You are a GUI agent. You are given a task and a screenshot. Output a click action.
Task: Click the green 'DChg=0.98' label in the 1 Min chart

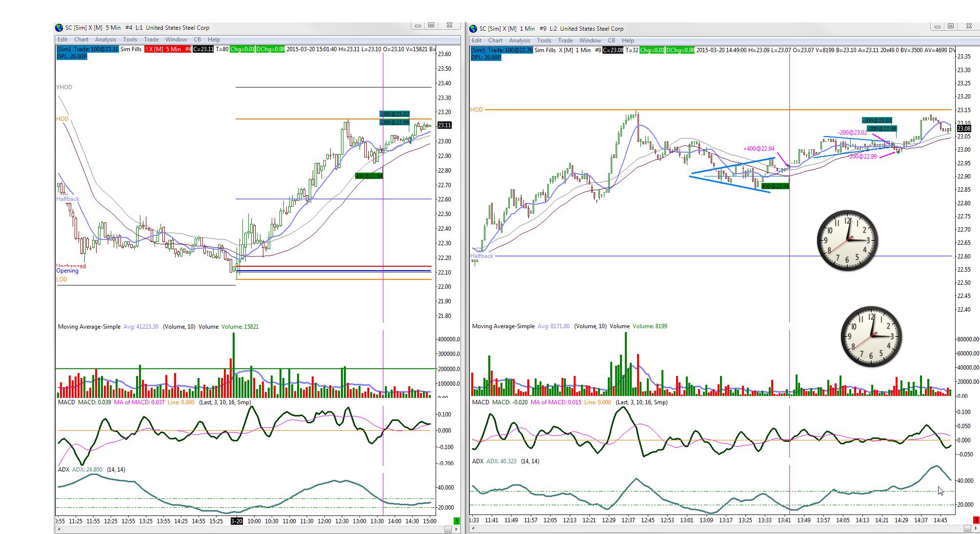click(680, 50)
